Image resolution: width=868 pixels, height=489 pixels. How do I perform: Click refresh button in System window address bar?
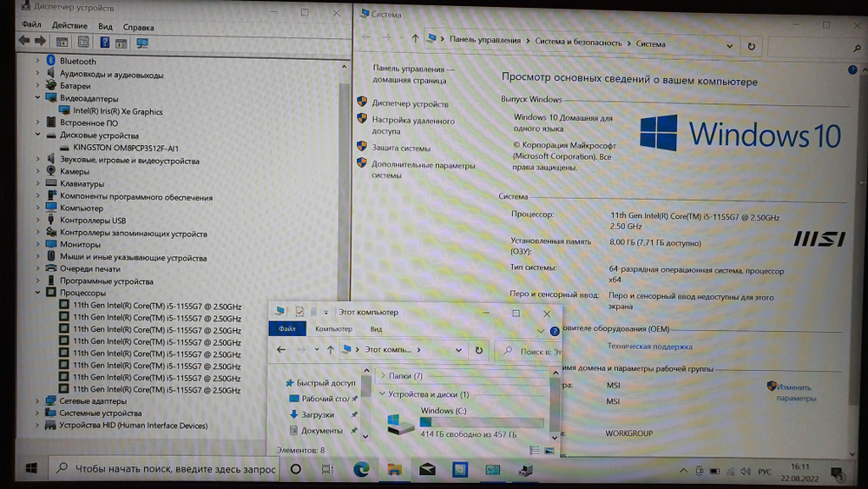[x=751, y=47]
